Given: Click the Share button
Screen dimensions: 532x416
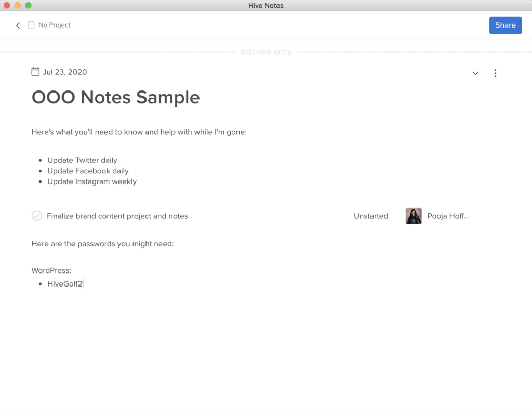Looking at the screenshot, I should coord(505,25).
